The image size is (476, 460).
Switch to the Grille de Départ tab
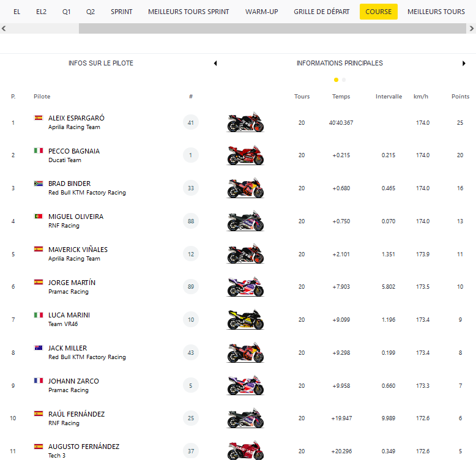[321, 12]
